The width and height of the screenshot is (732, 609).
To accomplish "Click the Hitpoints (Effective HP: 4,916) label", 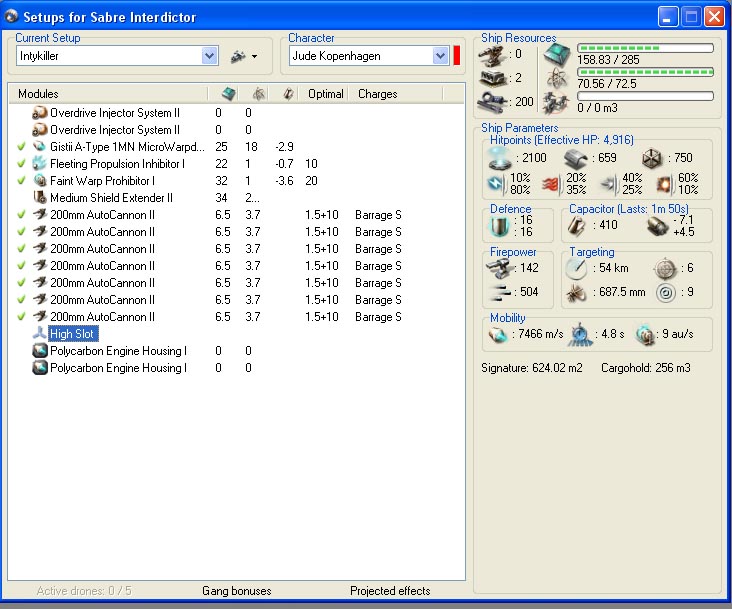I will coord(562,140).
